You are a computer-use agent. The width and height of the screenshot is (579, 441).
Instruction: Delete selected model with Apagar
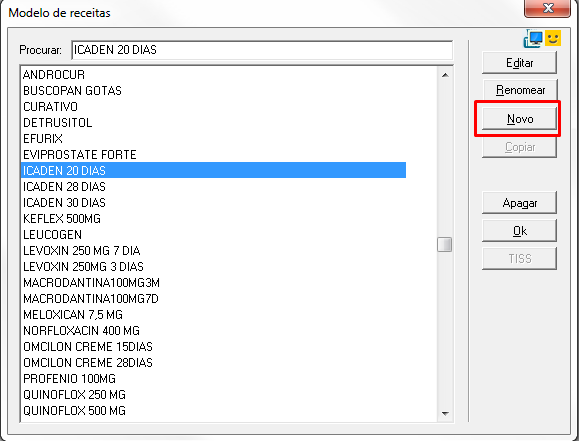519,203
